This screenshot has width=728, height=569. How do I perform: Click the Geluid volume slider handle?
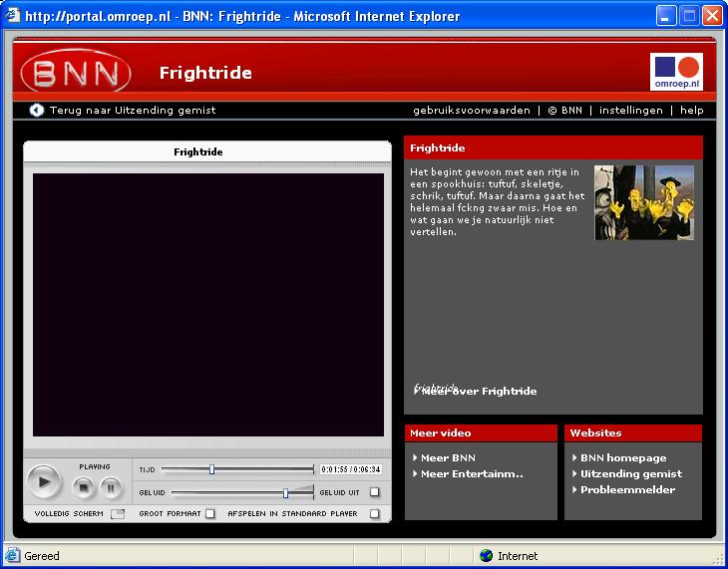285,493
